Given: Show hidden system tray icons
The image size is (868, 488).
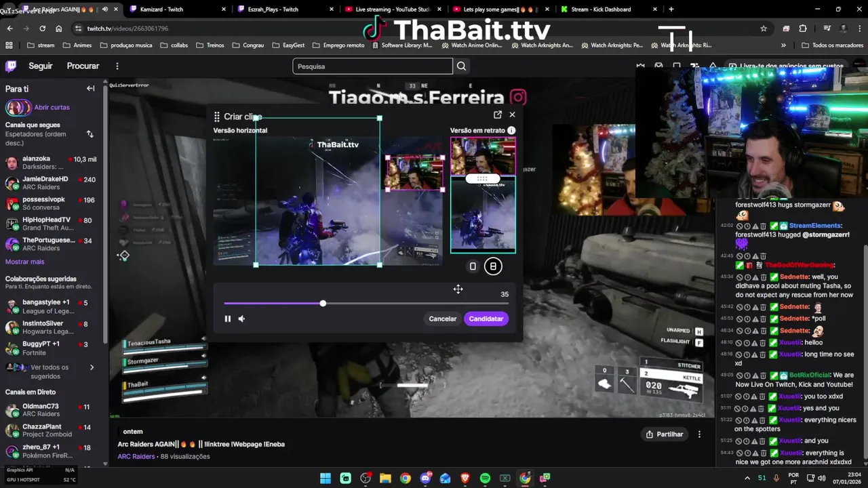Looking at the screenshot, I should pyautogui.click(x=747, y=479).
